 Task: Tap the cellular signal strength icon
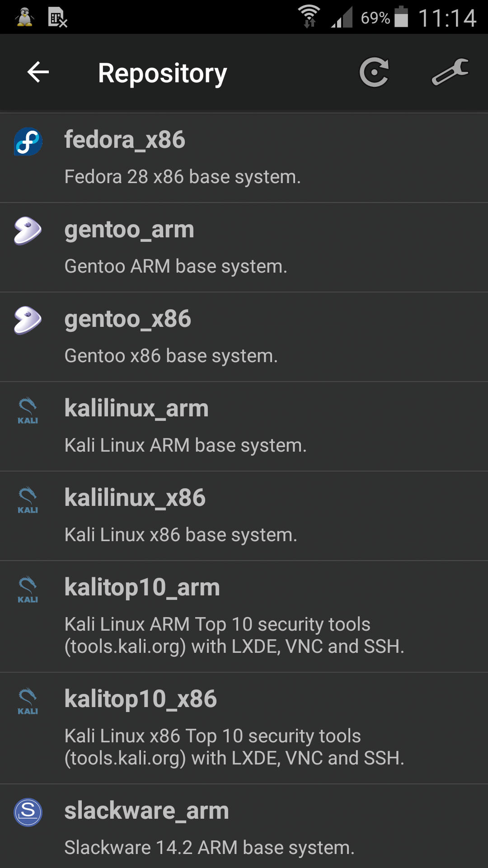click(x=342, y=18)
